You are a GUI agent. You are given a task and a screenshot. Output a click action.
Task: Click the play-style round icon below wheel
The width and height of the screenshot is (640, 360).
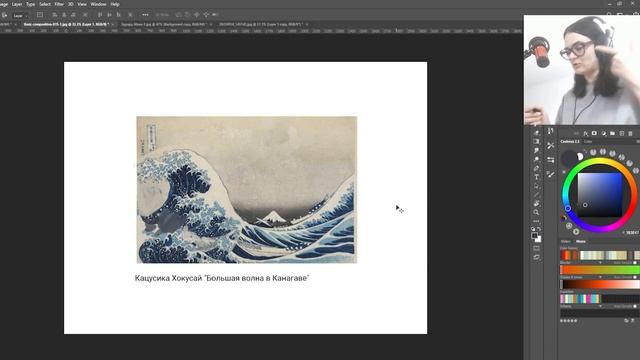pos(576,232)
